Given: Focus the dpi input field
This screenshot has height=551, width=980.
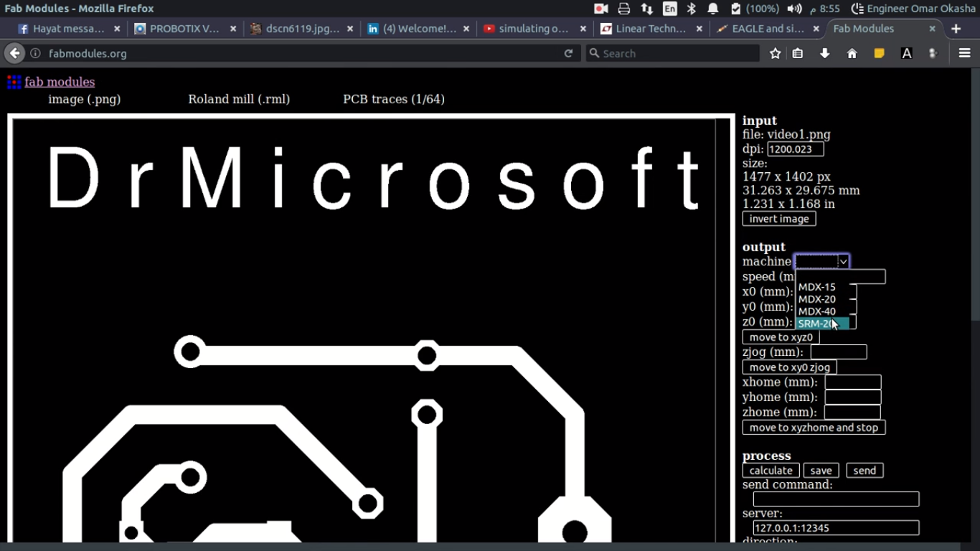Looking at the screenshot, I should point(795,149).
